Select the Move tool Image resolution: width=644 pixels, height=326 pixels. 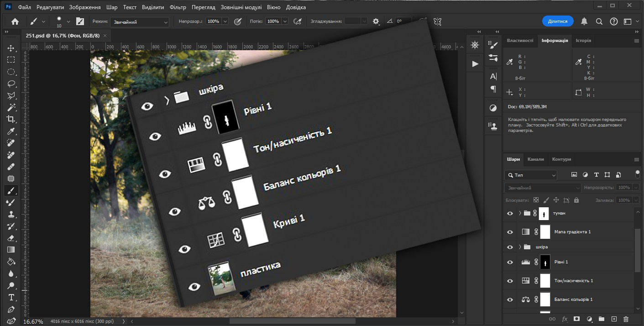11,48
